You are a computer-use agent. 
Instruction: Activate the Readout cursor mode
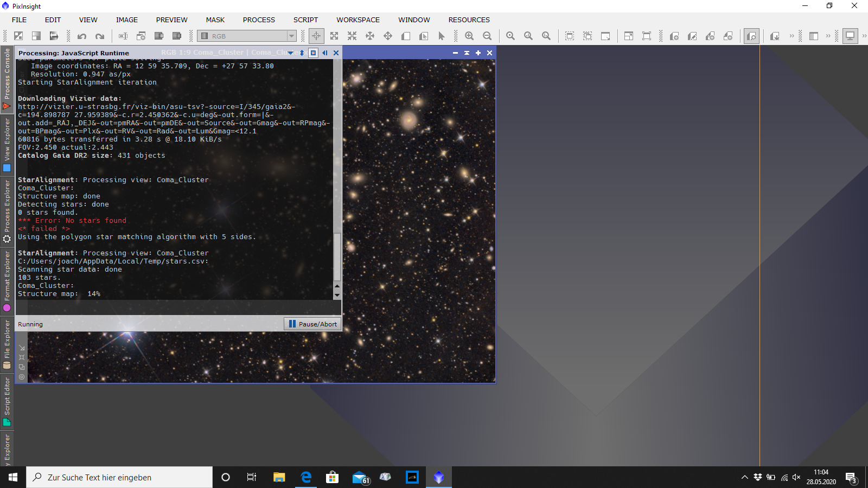tap(316, 36)
